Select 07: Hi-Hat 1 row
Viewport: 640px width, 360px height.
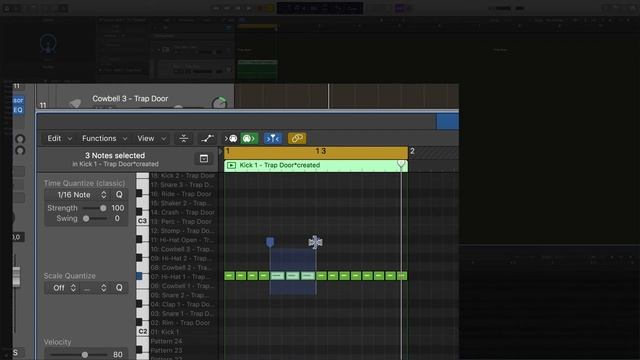pyautogui.click(x=182, y=277)
